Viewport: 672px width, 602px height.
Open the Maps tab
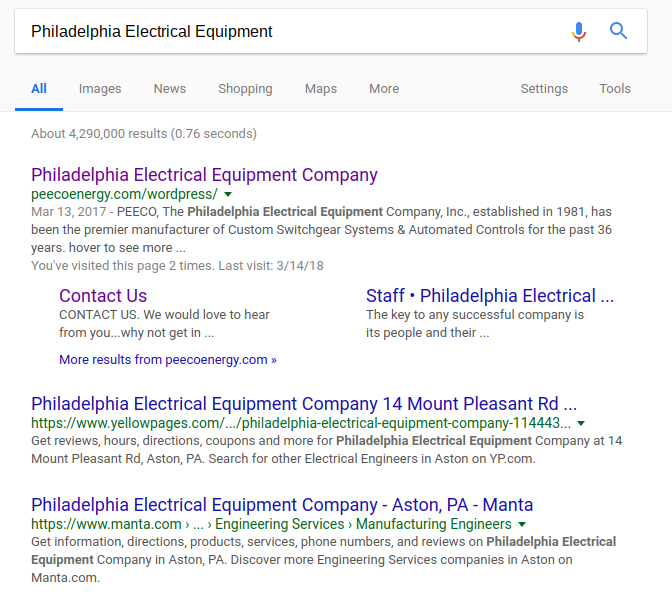click(x=321, y=89)
